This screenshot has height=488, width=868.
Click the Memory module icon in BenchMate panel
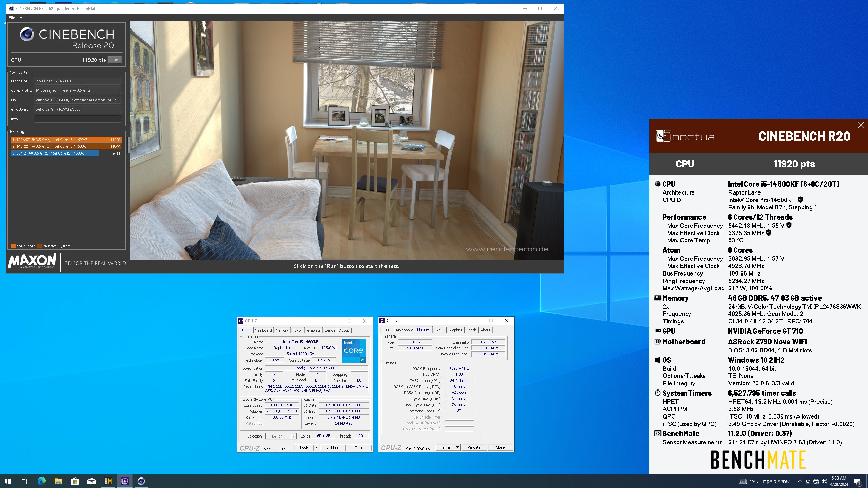(657, 298)
